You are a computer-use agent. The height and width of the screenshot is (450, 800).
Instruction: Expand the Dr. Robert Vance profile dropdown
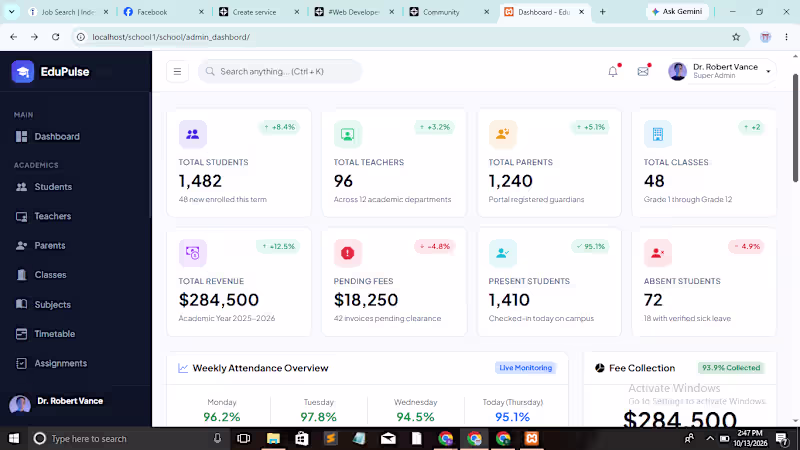coord(768,71)
